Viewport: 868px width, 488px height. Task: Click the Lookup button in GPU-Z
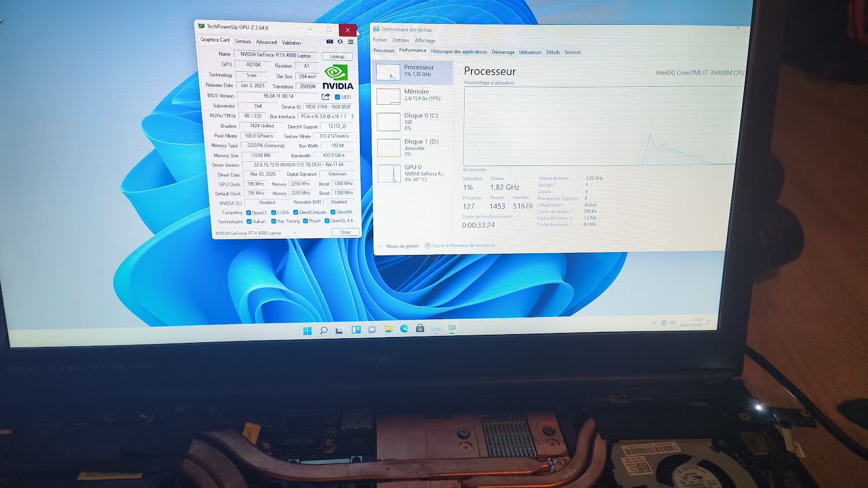pos(337,57)
